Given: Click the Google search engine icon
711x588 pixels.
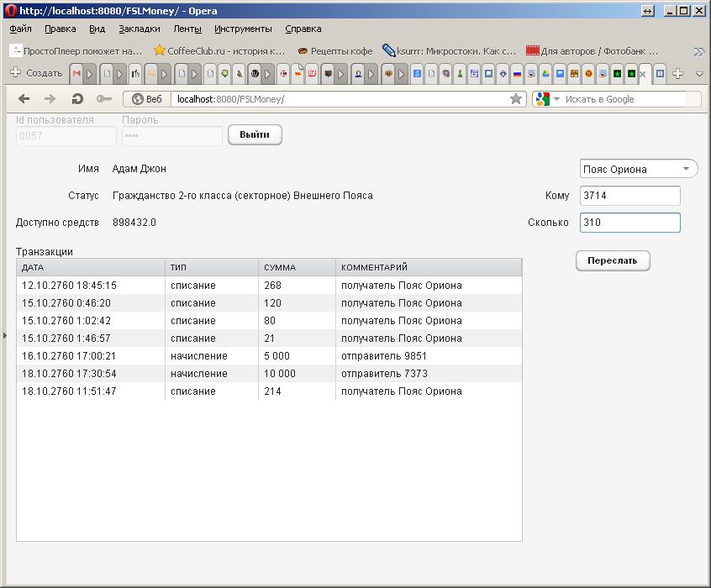Looking at the screenshot, I should [x=542, y=99].
